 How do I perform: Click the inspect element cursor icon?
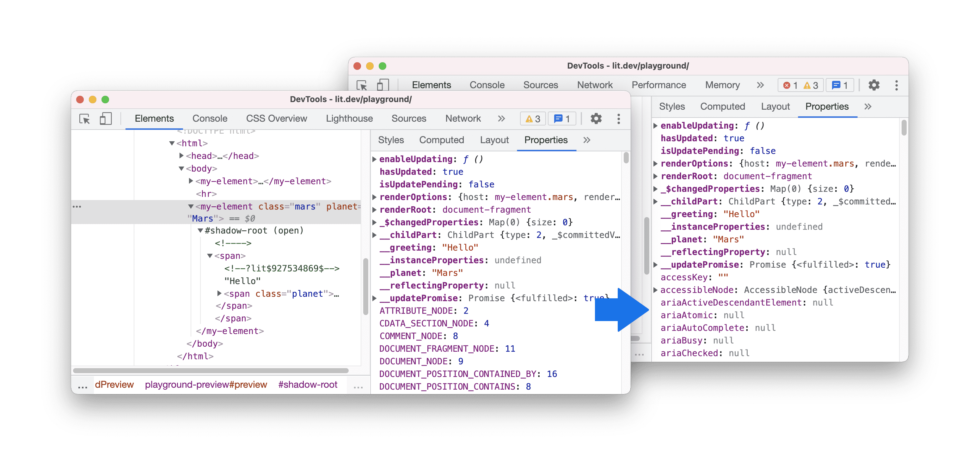click(88, 119)
